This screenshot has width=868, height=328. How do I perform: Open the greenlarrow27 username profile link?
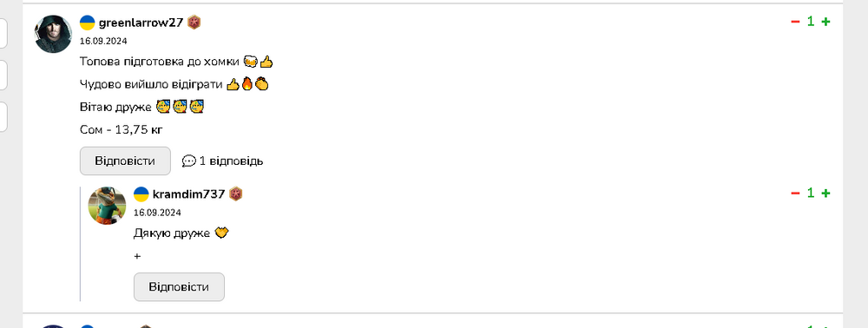tap(141, 23)
